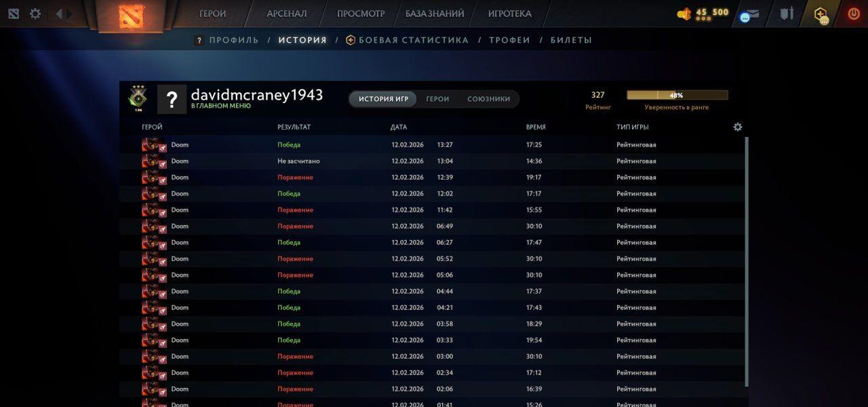This screenshot has width=868, height=407.
Task: Go back with the left arrow icon
Action: coord(59,14)
